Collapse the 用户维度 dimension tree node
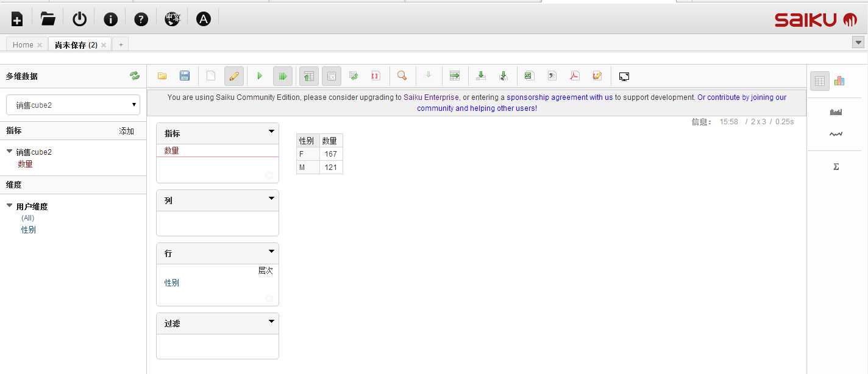The width and height of the screenshot is (868, 374). pyautogui.click(x=9, y=206)
